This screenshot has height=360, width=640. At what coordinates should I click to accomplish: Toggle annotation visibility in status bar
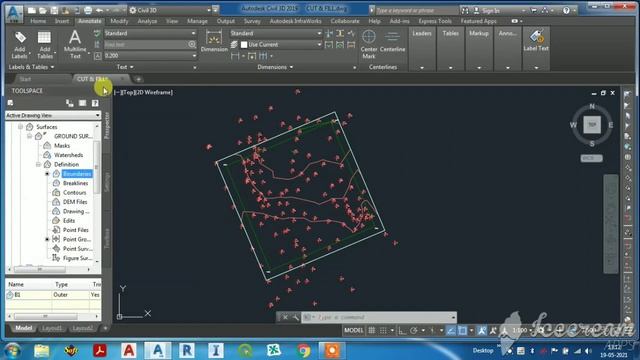tap(482, 330)
